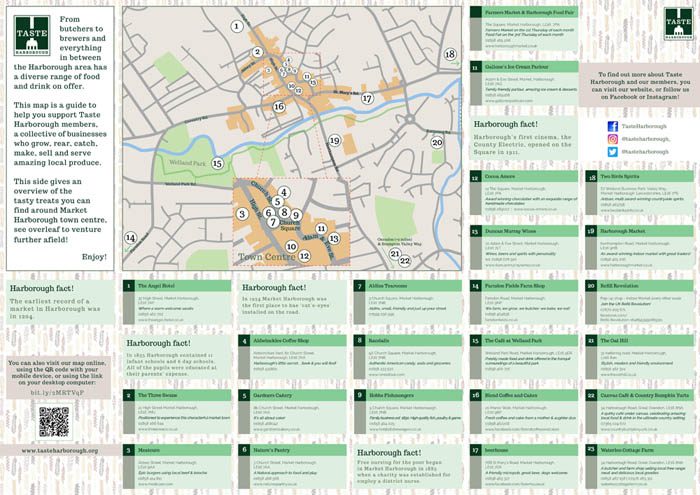
Task: Select map marker 14 at the map's left edge
Action: click(130, 238)
